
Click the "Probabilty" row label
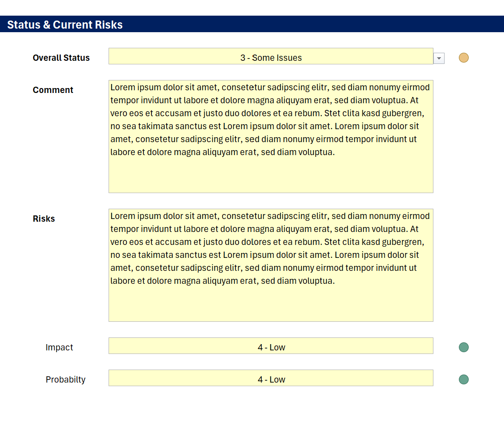[x=65, y=379]
